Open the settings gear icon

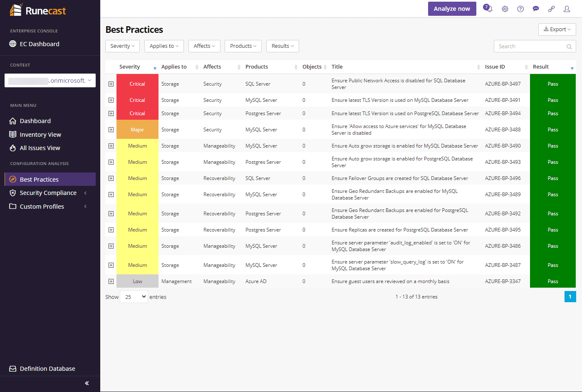(505, 9)
